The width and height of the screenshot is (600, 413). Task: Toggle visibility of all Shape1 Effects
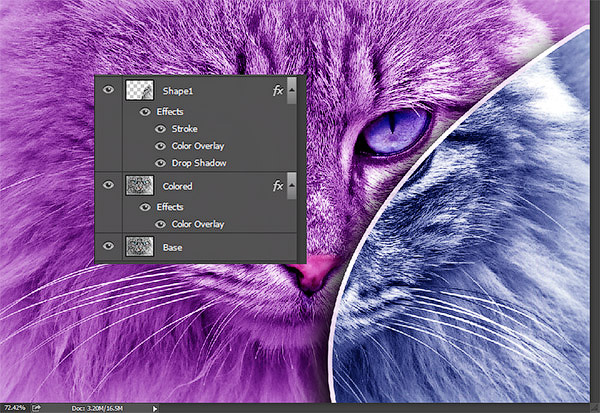pos(145,112)
